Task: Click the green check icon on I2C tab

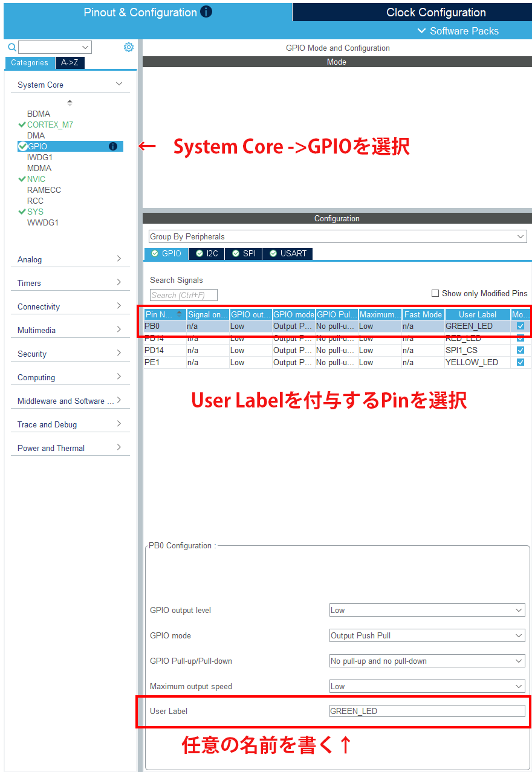Action: click(199, 253)
